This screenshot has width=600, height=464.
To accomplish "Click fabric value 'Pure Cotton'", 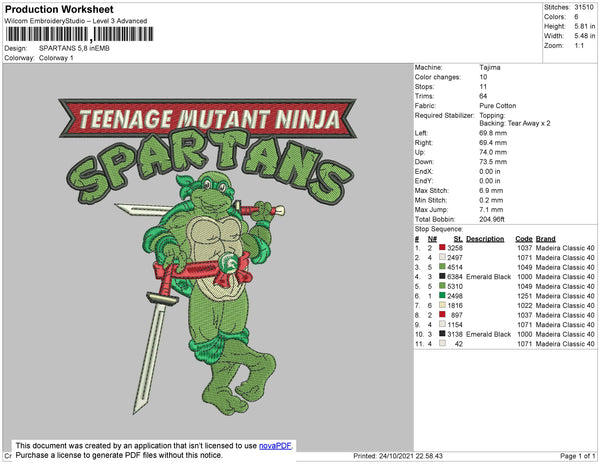I will point(497,106).
